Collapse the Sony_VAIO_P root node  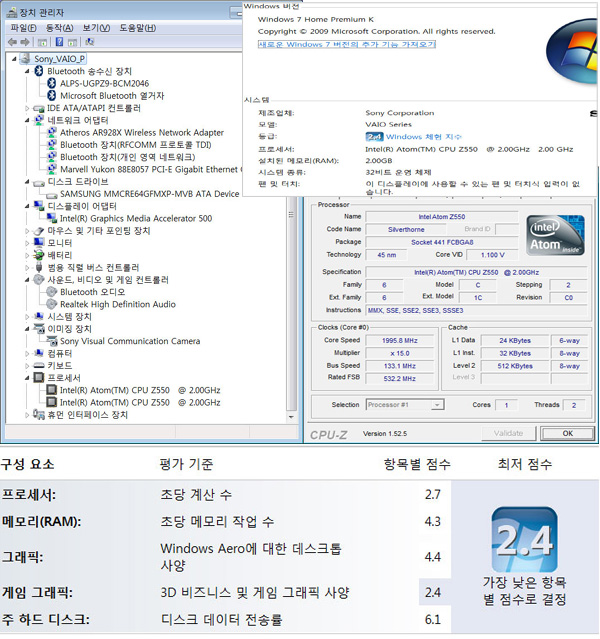click(x=15, y=59)
